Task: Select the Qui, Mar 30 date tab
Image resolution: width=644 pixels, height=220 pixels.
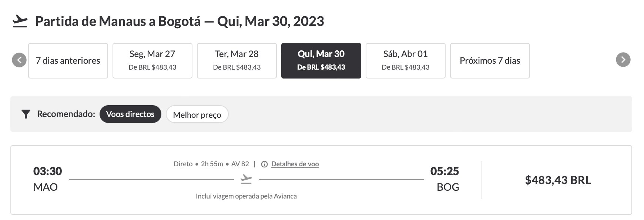Action: pyautogui.click(x=321, y=61)
